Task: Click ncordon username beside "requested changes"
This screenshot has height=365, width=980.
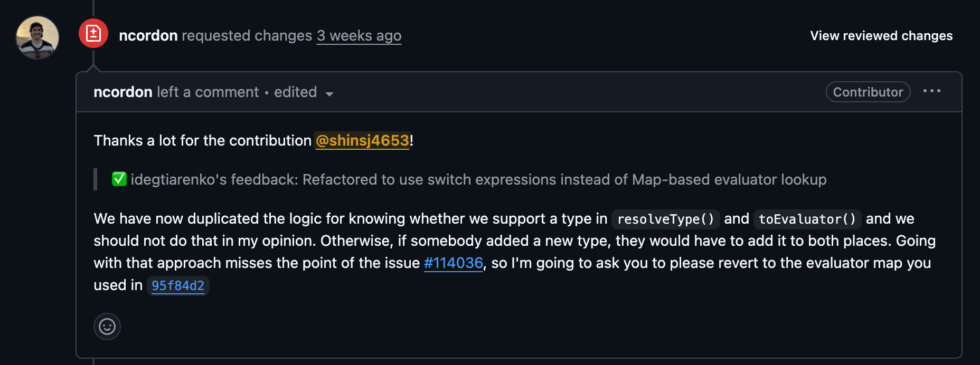Action: click(x=148, y=36)
